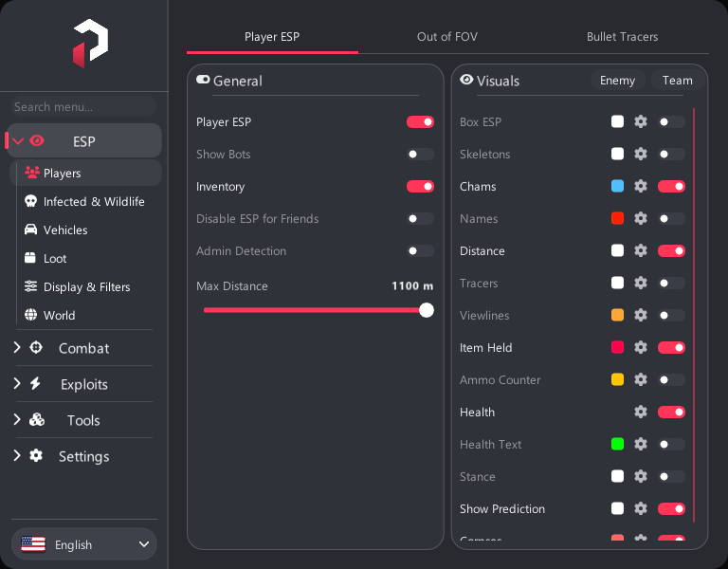Switch to the Bullet Tracers tab
The height and width of the screenshot is (569, 728).
(x=622, y=37)
